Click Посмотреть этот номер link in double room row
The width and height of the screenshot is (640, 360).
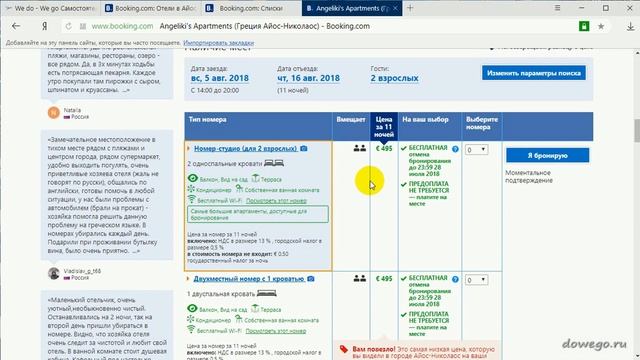point(276,331)
